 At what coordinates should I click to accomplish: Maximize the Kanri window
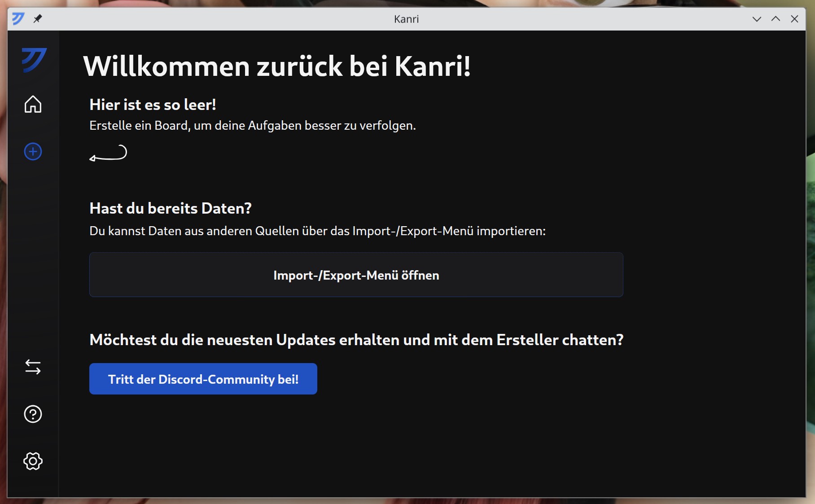pyautogui.click(x=776, y=19)
